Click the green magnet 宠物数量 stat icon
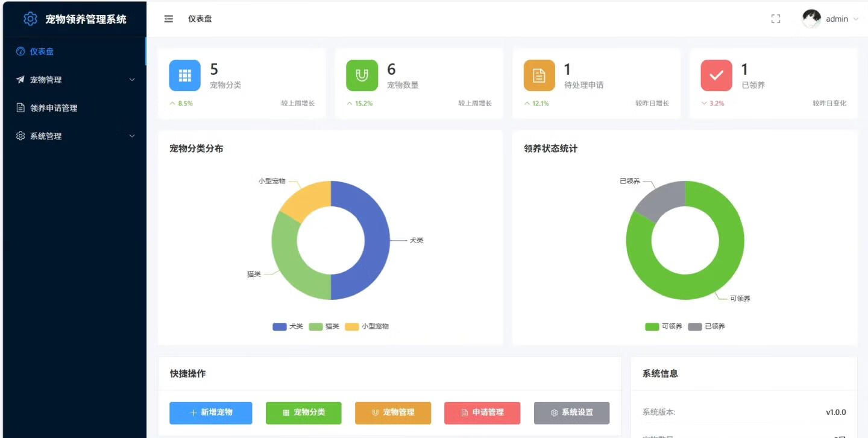The width and height of the screenshot is (868, 438). point(362,75)
